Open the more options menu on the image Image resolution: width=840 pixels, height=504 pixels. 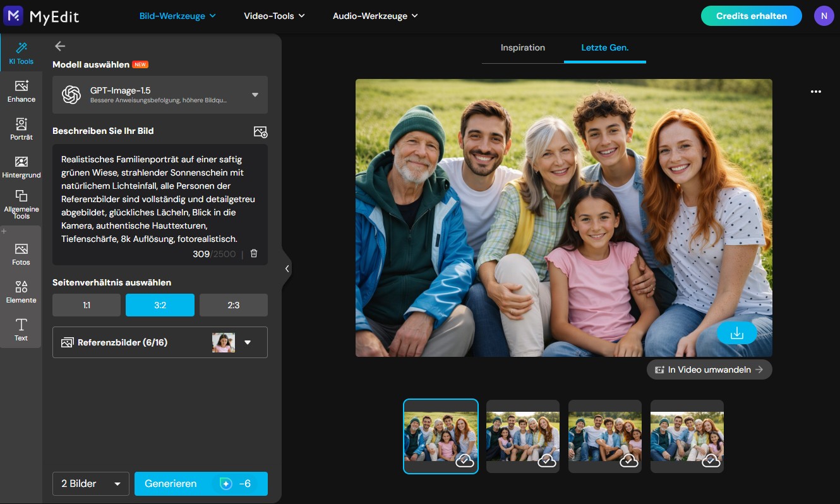816,92
